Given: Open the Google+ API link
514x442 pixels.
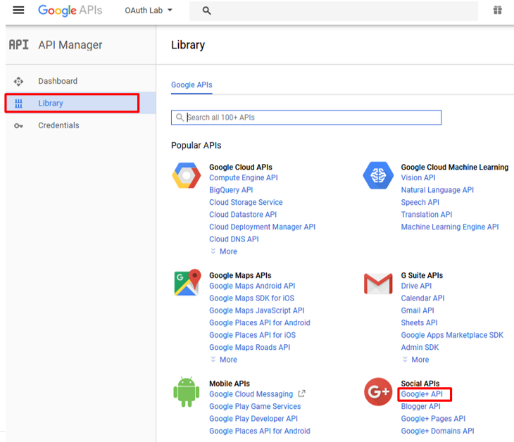Looking at the screenshot, I should [422, 394].
